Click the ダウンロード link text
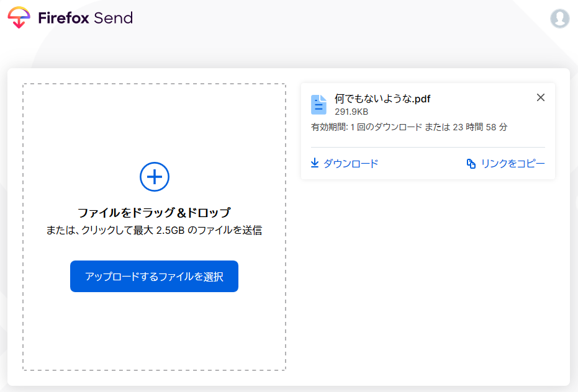 coord(351,164)
